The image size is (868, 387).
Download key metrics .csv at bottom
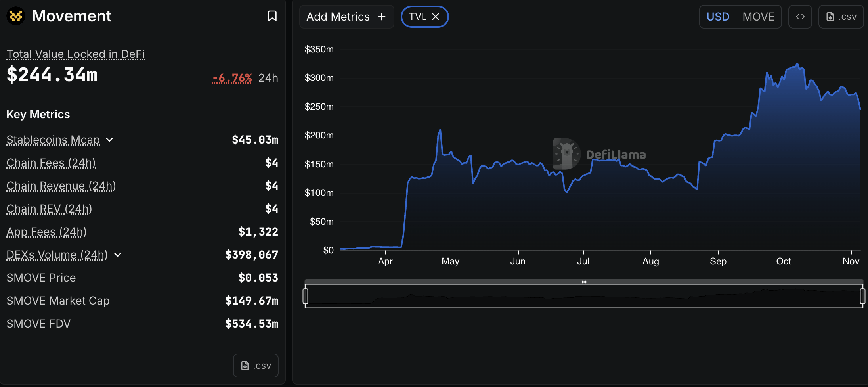(256, 365)
